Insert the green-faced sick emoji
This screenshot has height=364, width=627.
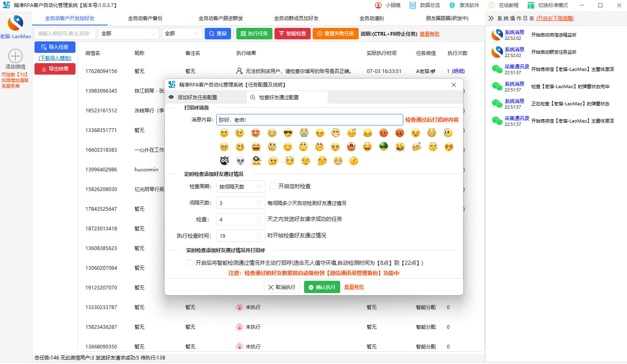[x=272, y=147]
